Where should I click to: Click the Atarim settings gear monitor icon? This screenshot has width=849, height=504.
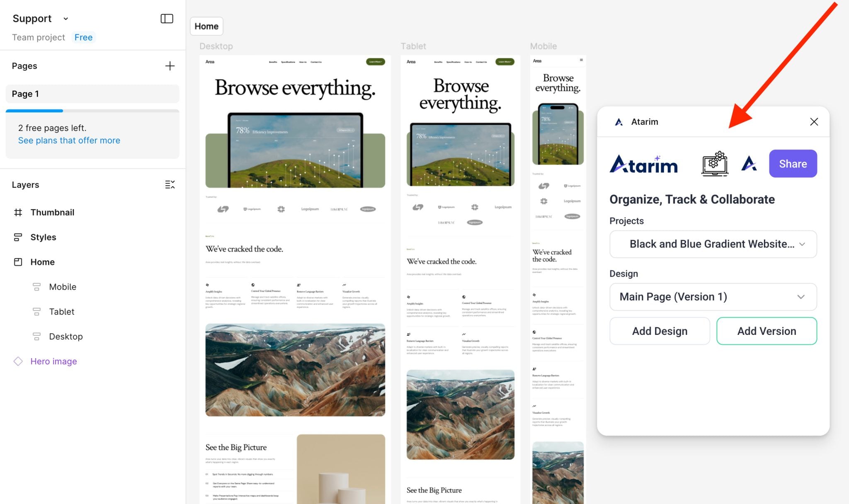tap(715, 164)
